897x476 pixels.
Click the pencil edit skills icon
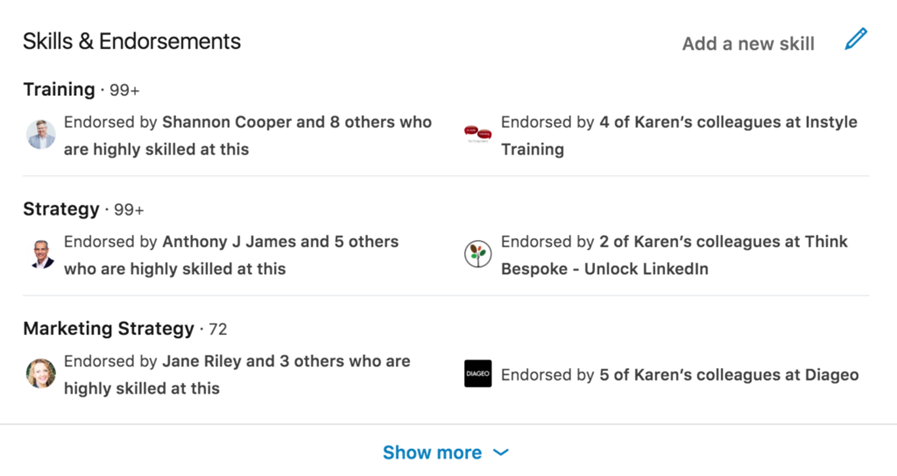click(856, 39)
